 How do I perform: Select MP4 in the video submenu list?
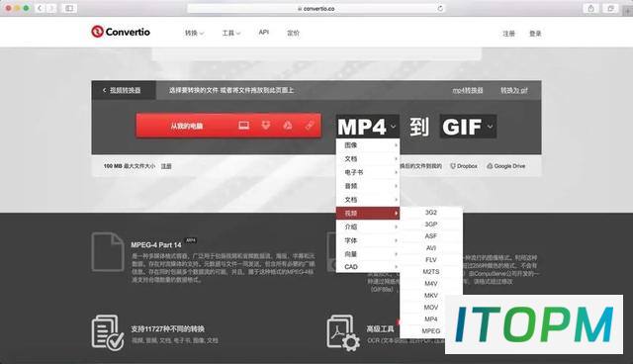click(431, 318)
